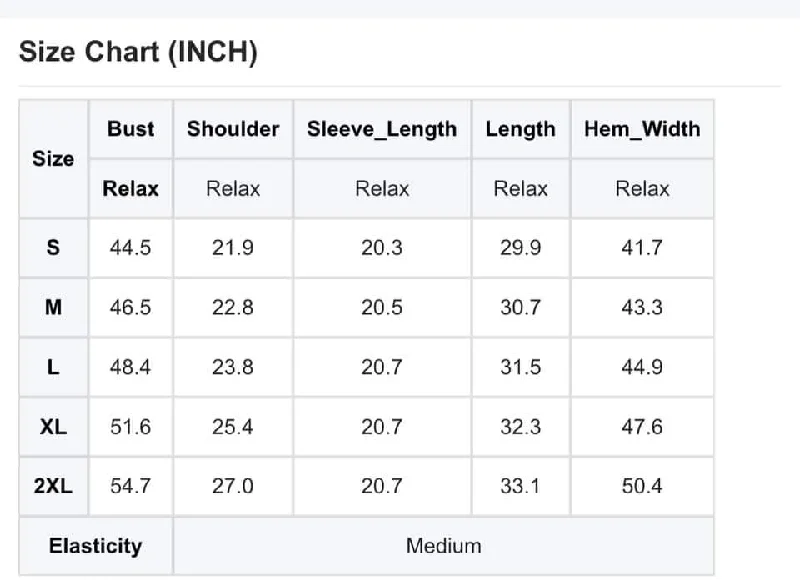Screen dimensions: 800x580
Task: Click the Size header cell
Action: pyautogui.click(x=53, y=159)
